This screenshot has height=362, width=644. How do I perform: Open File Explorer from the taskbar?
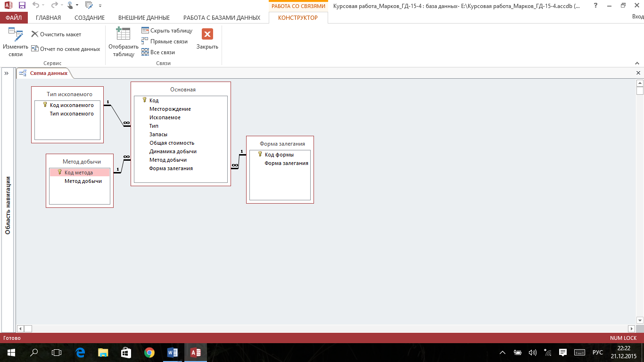point(103,353)
